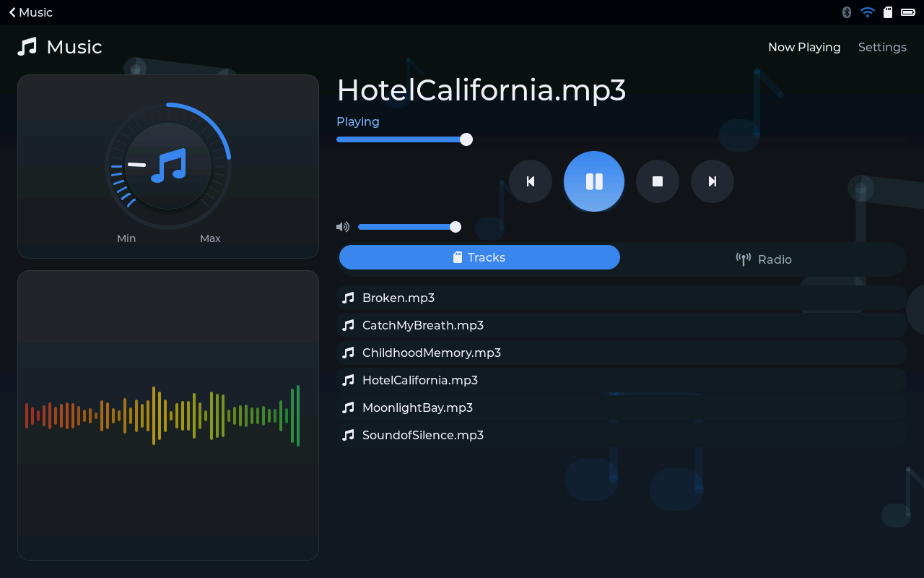Screen dimensions: 924x578
Task: Click the HotelCalifornia.mp3 now-playing title
Action: click(x=481, y=90)
